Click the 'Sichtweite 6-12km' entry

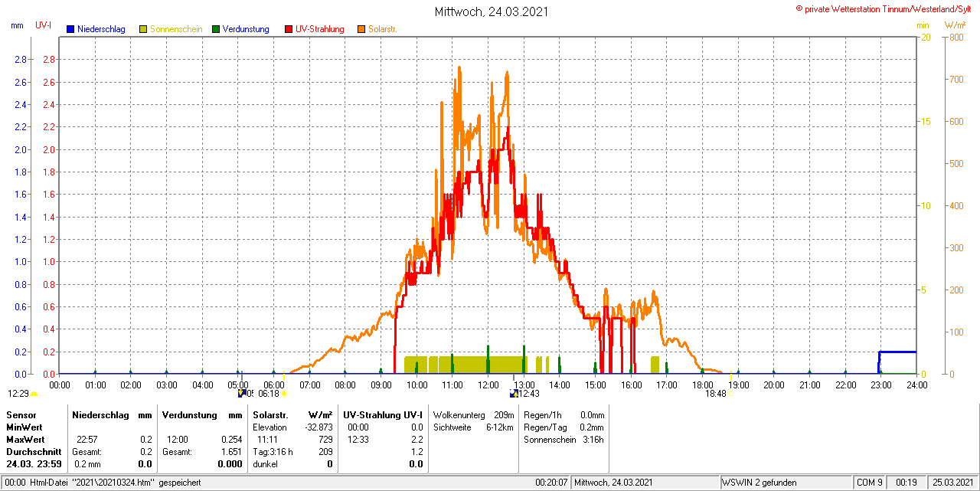pos(474,427)
